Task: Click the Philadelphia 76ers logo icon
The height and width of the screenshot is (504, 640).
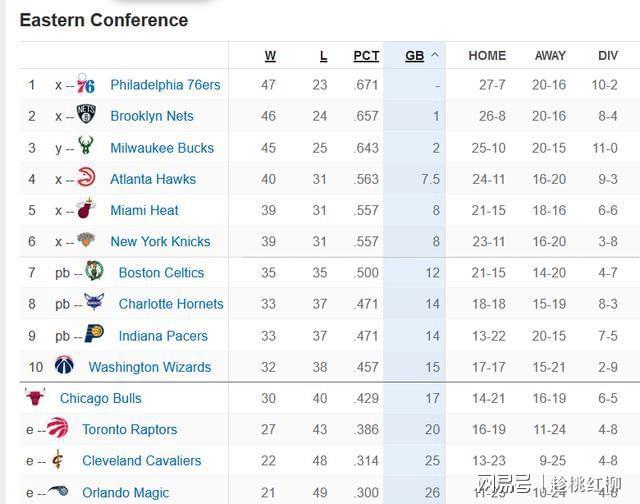Action: tap(86, 84)
